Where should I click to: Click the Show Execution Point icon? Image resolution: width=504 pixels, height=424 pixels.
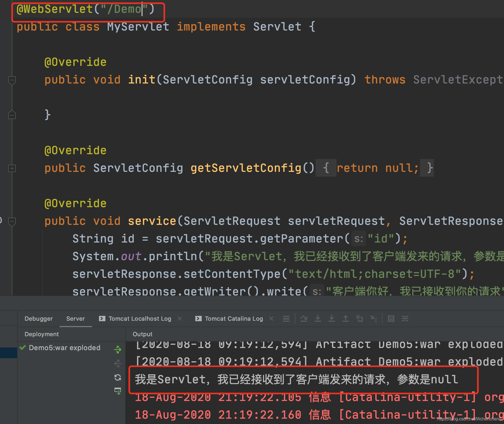(286, 319)
